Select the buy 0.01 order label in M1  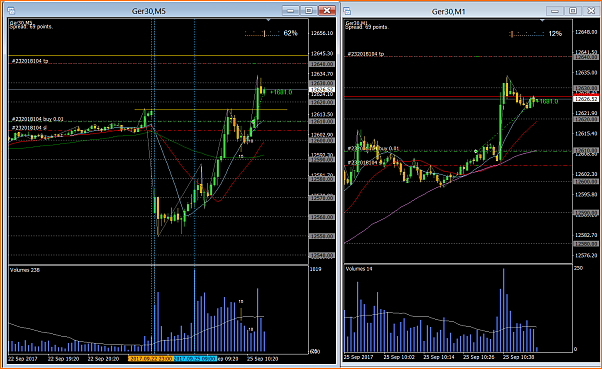[x=373, y=148]
